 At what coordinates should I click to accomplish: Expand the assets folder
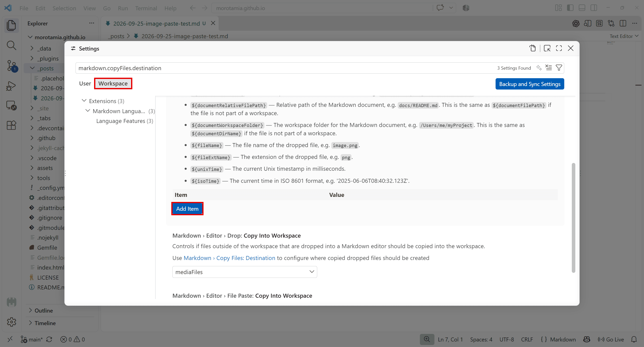[x=45, y=168]
